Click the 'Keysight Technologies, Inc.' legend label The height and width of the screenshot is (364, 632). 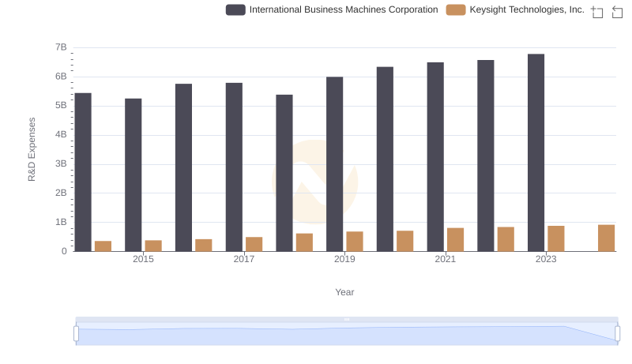point(527,9)
